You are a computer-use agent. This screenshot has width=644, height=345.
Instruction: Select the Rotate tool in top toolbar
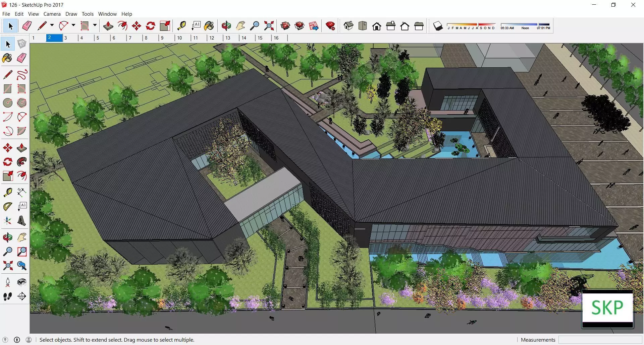[x=151, y=26]
